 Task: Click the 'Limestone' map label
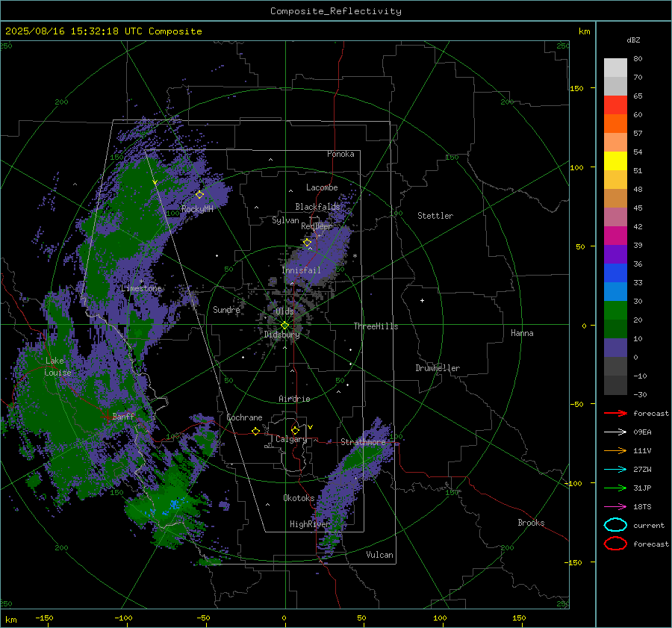(x=141, y=288)
